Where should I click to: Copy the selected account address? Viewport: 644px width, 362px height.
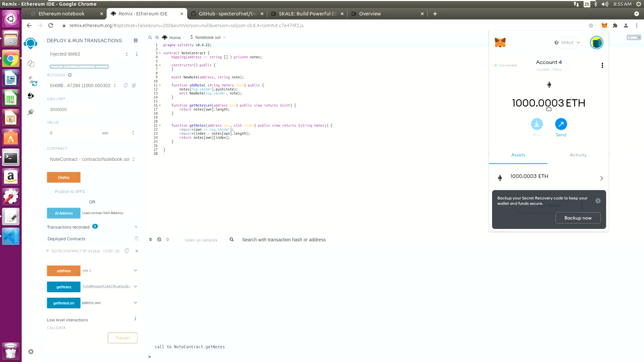pyautogui.click(x=126, y=85)
